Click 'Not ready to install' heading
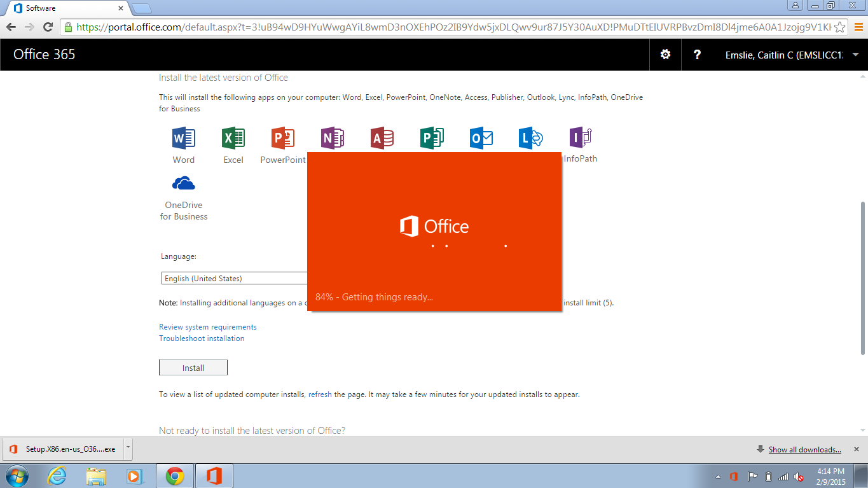Screen dimensions: 868x488 click(x=252, y=431)
